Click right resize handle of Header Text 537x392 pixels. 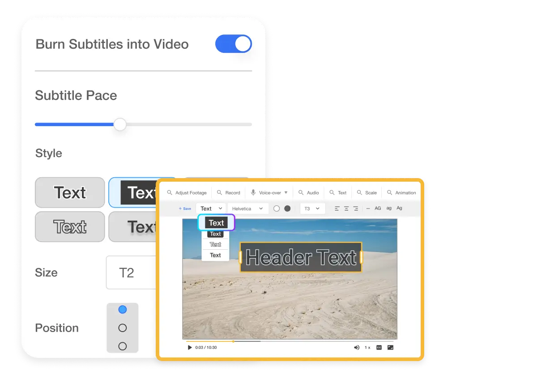point(361,257)
